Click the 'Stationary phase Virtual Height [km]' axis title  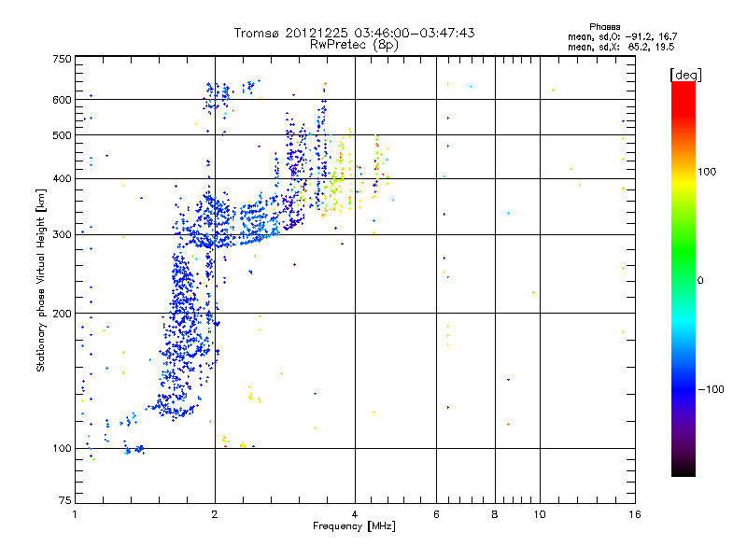[41, 281]
